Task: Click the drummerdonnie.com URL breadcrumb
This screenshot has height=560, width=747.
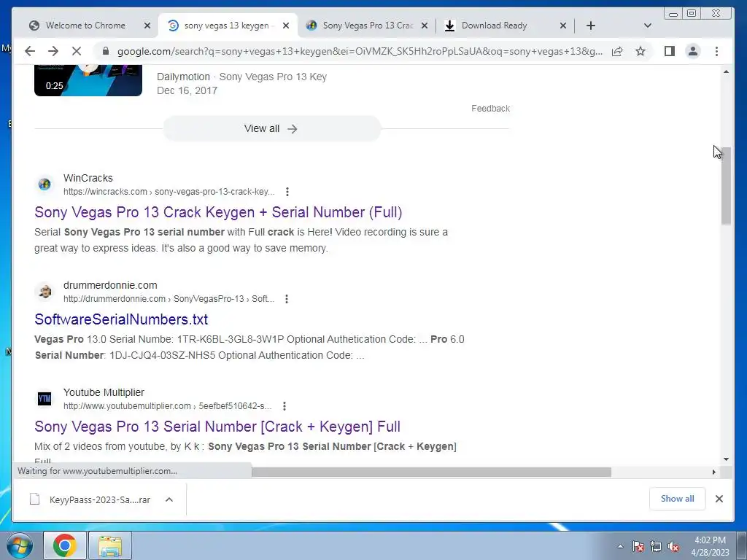Action: coord(169,299)
